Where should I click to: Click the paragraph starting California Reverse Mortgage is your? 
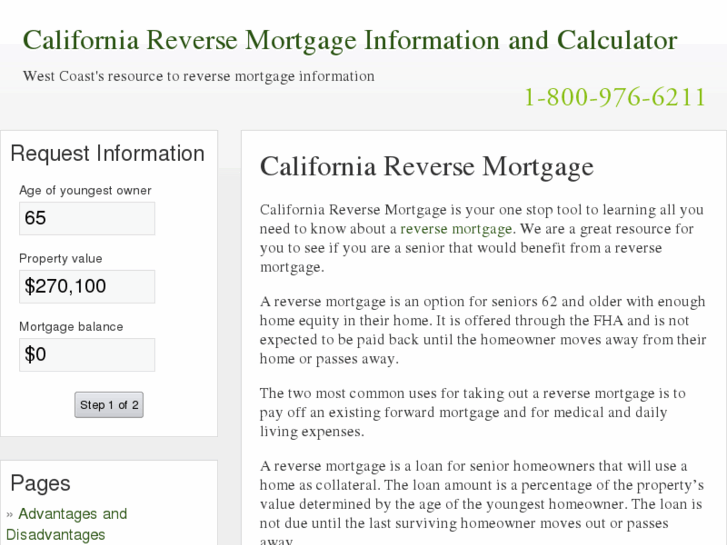(480, 239)
